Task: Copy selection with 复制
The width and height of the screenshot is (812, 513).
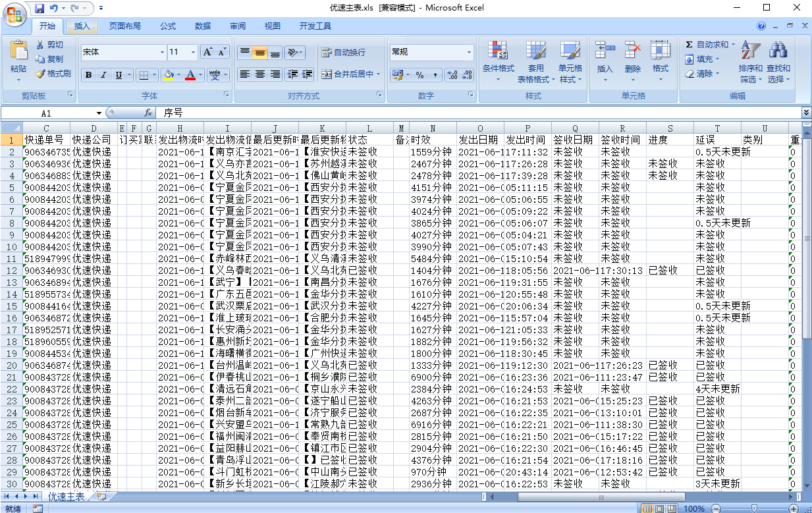Action: (50, 59)
